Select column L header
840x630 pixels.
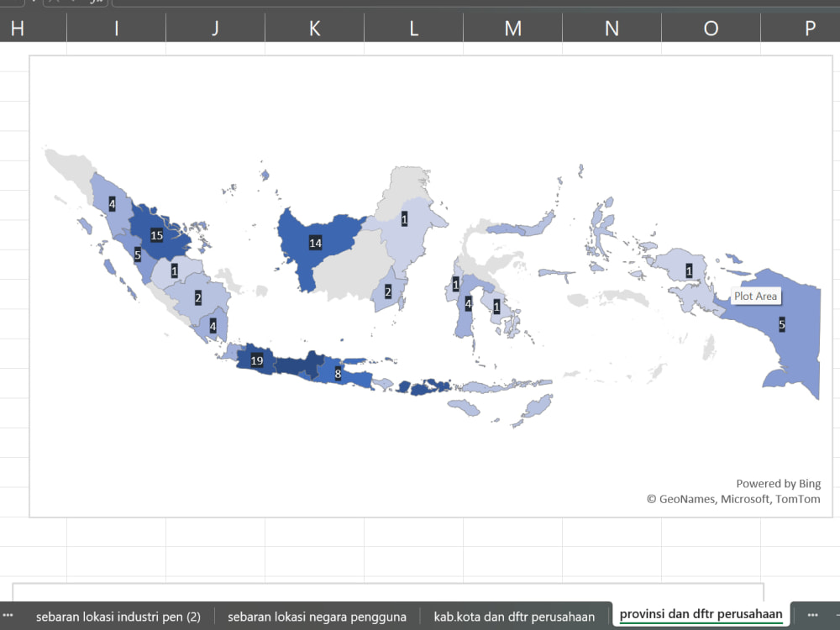[x=413, y=28]
